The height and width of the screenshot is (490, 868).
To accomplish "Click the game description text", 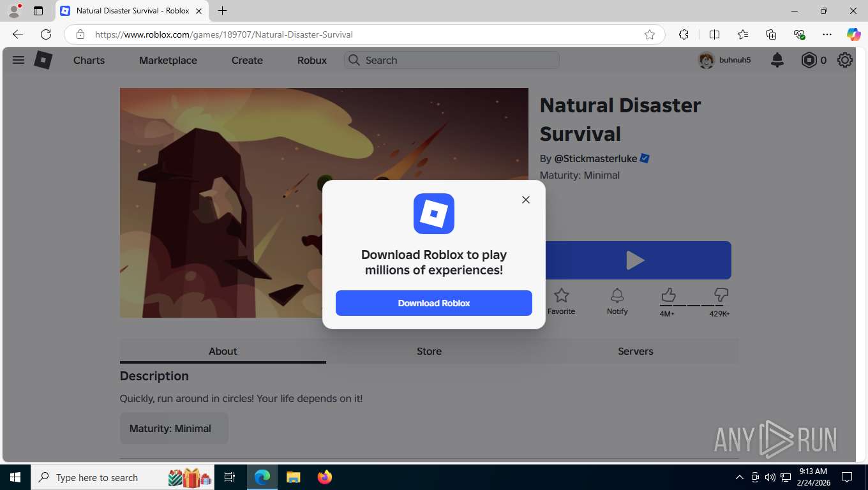I will [x=241, y=398].
